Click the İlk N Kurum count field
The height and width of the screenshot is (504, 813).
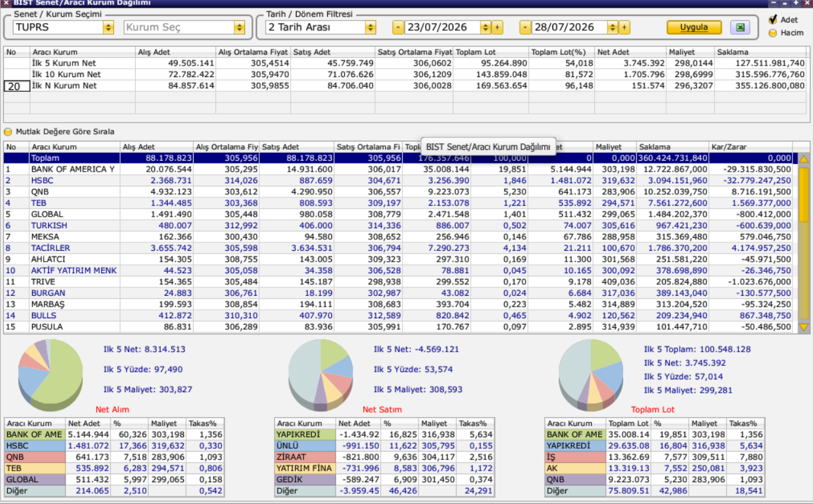[x=17, y=86]
